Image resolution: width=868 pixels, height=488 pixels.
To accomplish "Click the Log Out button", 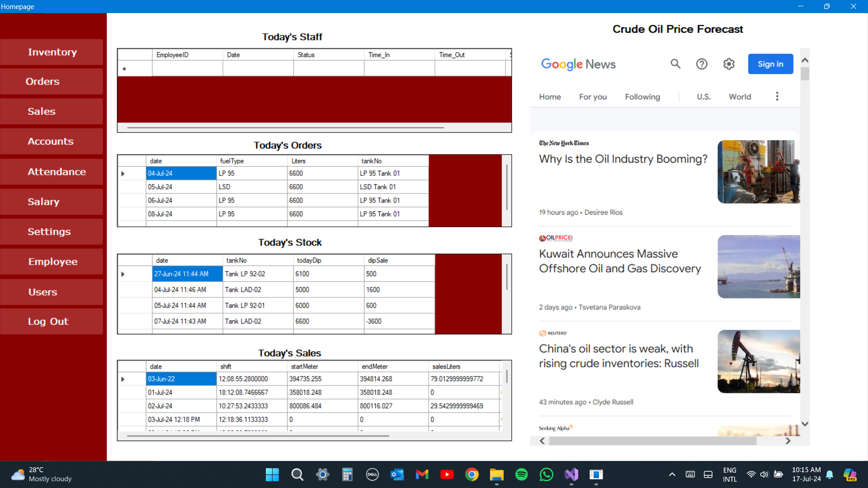I will click(x=52, y=322).
